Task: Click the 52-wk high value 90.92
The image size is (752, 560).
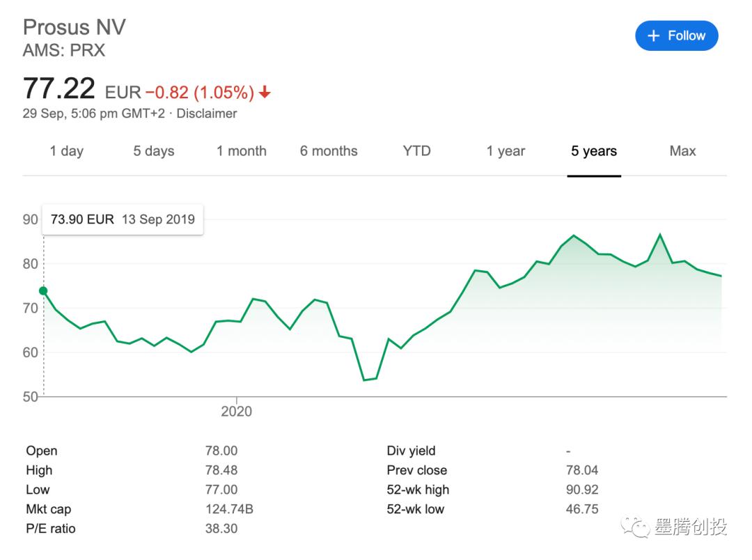Action: tap(582, 490)
